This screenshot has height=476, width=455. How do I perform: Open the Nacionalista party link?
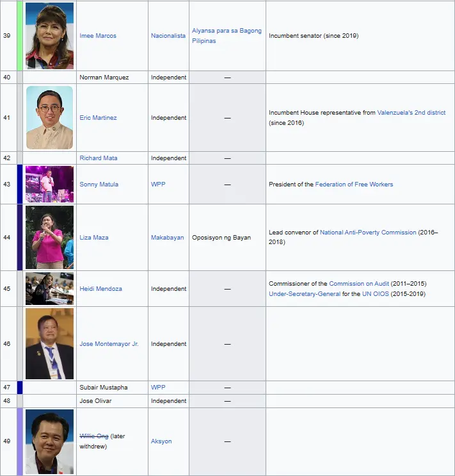point(168,35)
